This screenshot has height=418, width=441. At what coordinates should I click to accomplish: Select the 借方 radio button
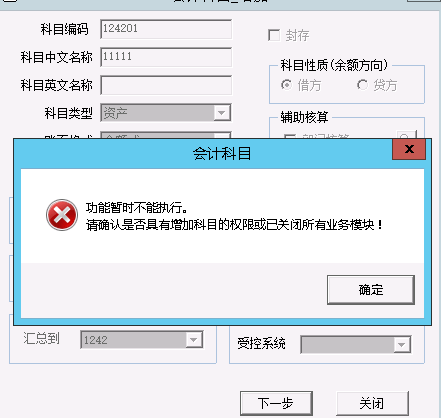coord(286,85)
